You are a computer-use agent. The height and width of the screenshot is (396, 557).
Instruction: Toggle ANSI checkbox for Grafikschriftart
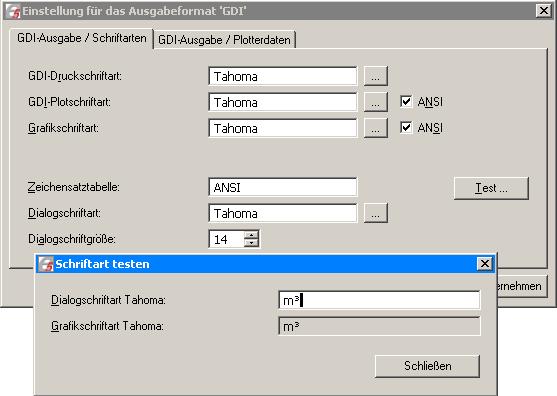tap(406, 128)
